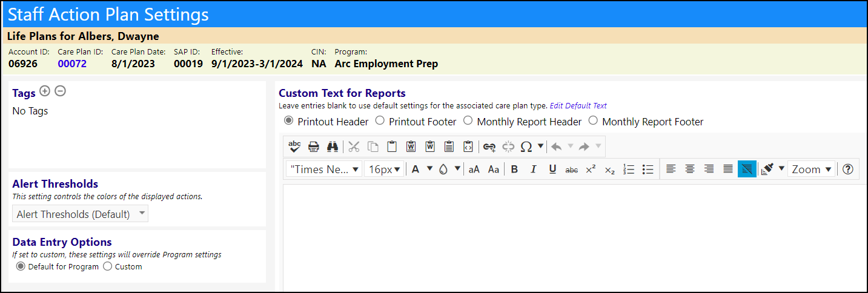Click the Copy icon
The image size is (868, 293).
pyautogui.click(x=373, y=146)
